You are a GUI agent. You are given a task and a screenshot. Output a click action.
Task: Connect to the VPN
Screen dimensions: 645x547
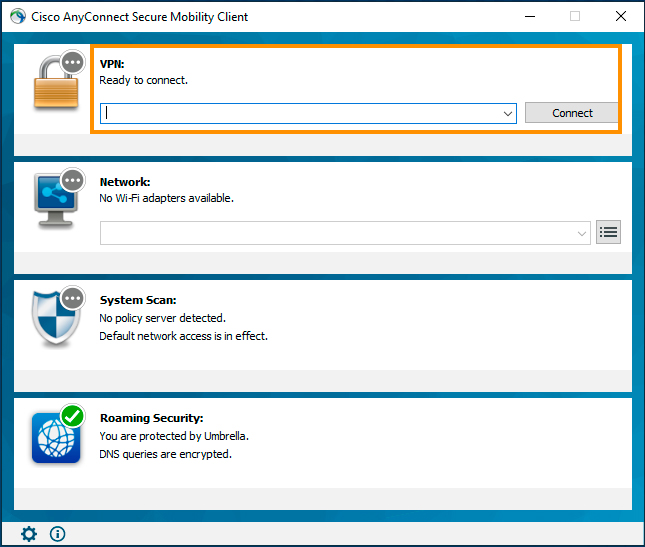[x=572, y=113]
